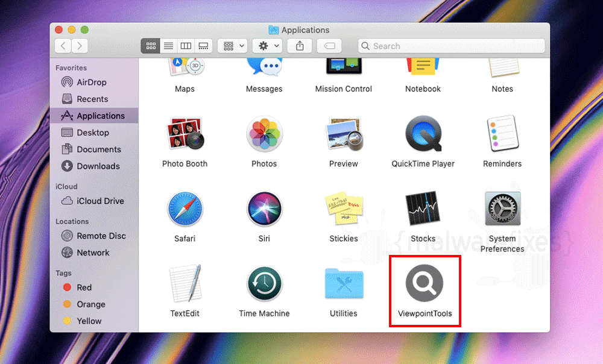Open the Maps application icon
Image resolution: width=603 pixels, height=364 pixels.
(x=186, y=67)
